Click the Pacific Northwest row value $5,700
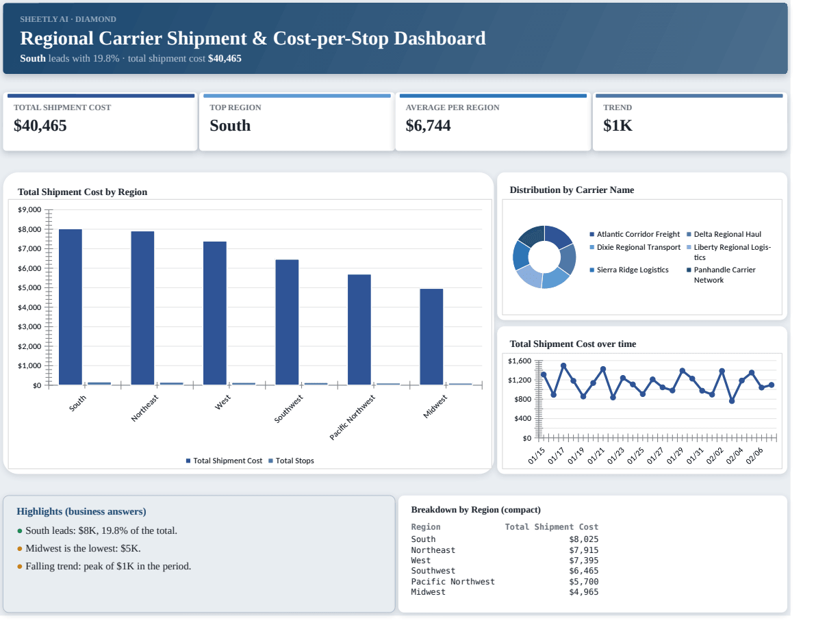Image resolution: width=840 pixels, height=631 pixels. (583, 582)
